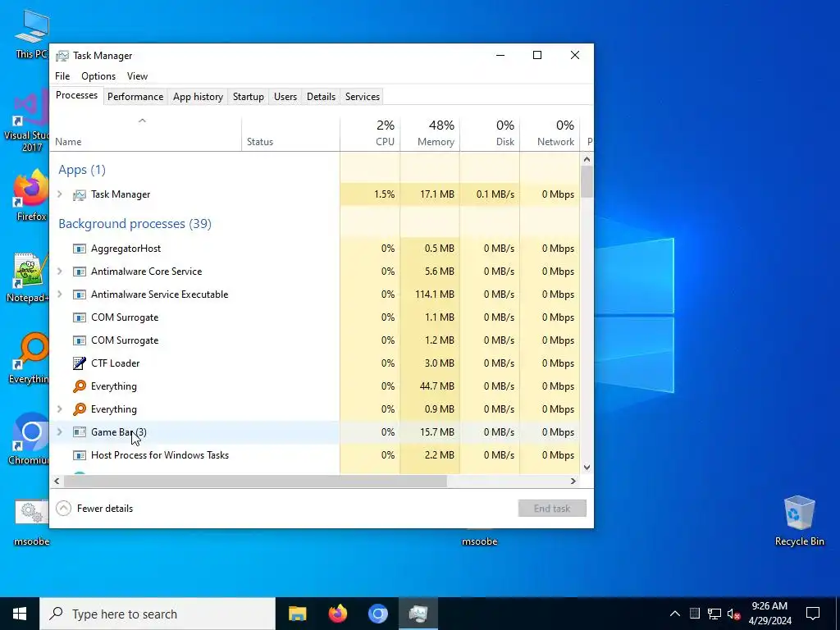The height and width of the screenshot is (630, 840).
Task: Open the This PC desktop icon
Action: click(x=31, y=33)
